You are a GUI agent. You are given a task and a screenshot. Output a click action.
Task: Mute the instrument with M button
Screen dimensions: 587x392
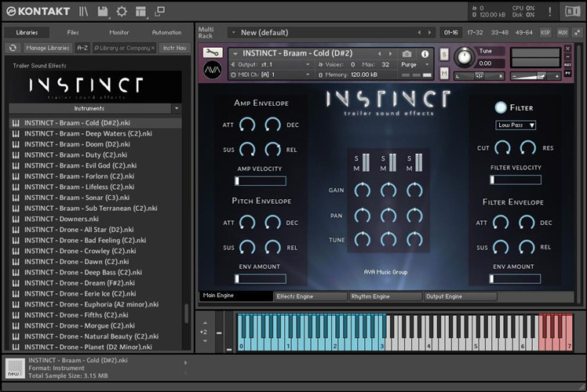444,73
